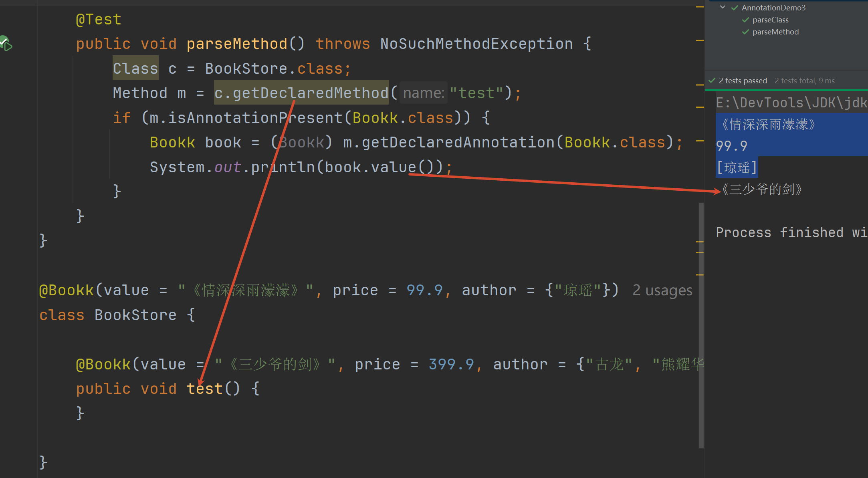Screen dimensions: 868x478
Task: Select the parseClass test result
Action: pos(770,20)
